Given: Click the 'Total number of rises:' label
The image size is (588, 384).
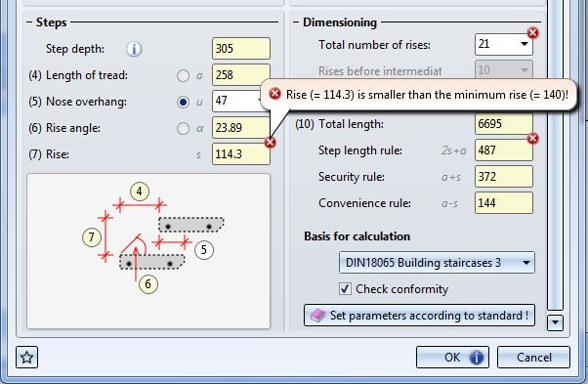Looking at the screenshot, I should 375,45.
